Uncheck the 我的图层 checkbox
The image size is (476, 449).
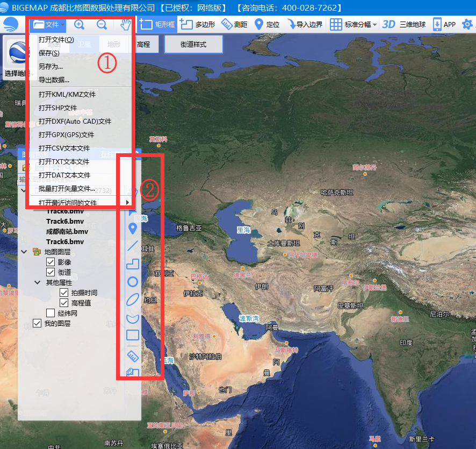pyautogui.click(x=37, y=323)
